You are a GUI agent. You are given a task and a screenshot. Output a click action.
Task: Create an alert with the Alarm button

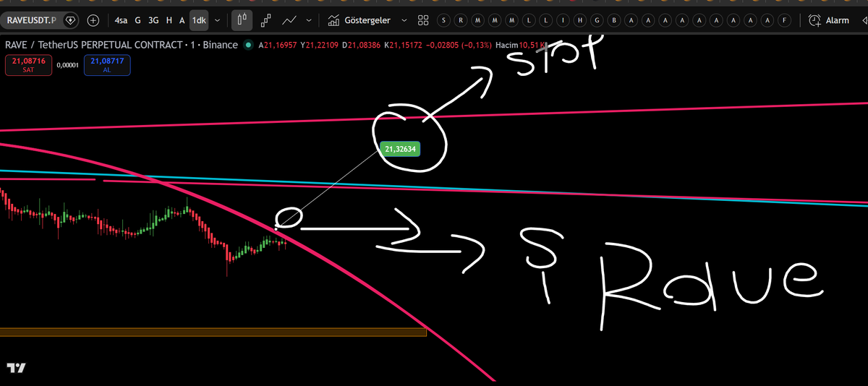tap(830, 20)
